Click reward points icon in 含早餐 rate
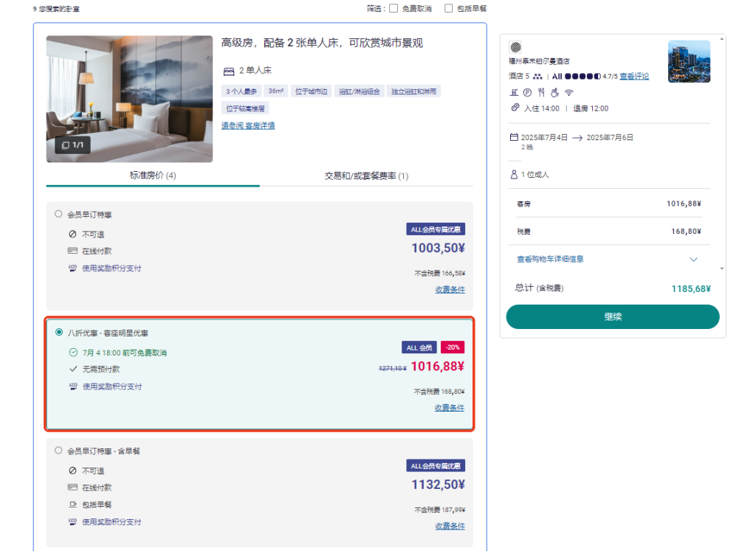Screen dimensions: 756x551 pyautogui.click(x=72, y=521)
